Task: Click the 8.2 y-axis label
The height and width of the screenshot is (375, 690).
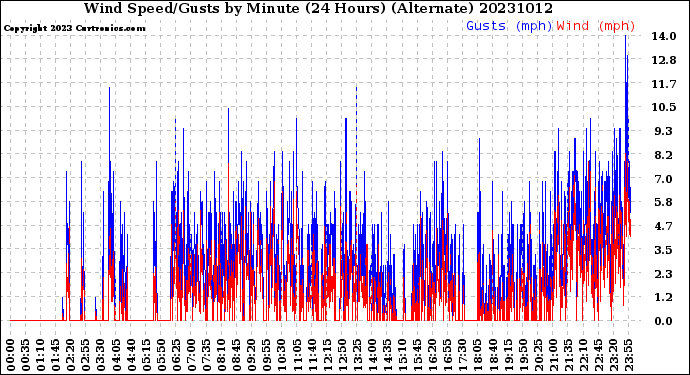Action: [x=664, y=155]
